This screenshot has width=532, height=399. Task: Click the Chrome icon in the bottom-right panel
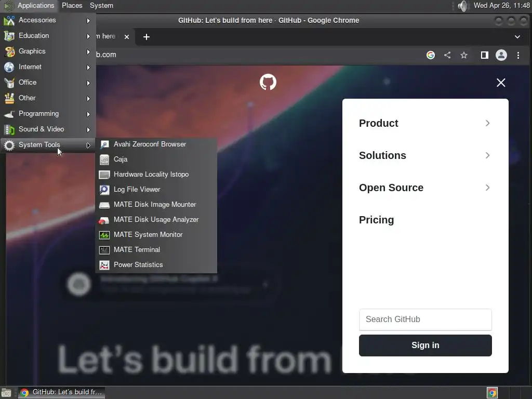(x=493, y=393)
